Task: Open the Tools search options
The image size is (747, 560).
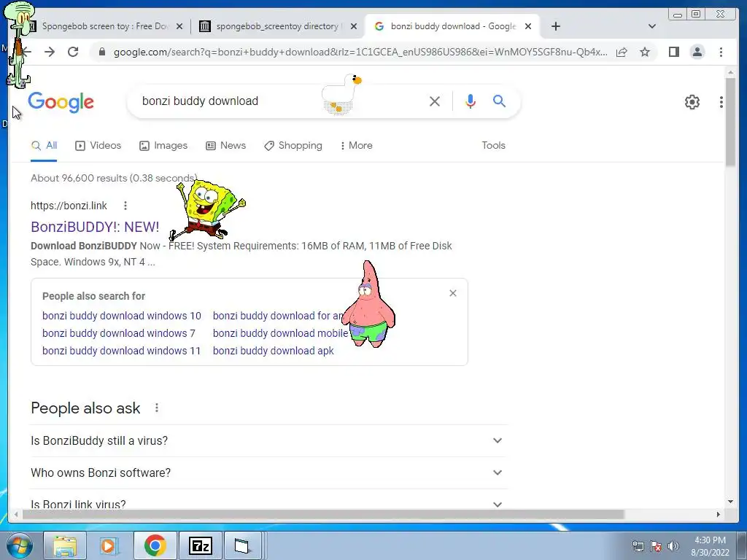Action: [493, 146]
